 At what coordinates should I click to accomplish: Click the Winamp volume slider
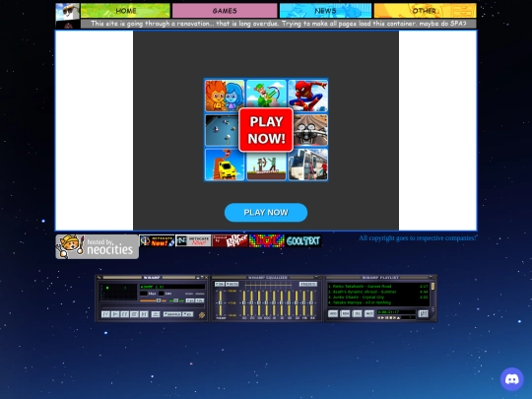coord(153,300)
